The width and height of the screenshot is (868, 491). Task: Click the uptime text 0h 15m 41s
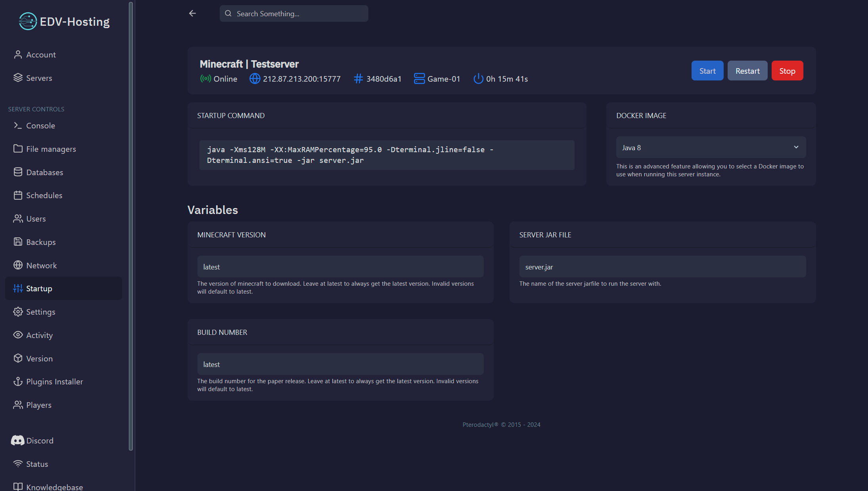click(507, 79)
